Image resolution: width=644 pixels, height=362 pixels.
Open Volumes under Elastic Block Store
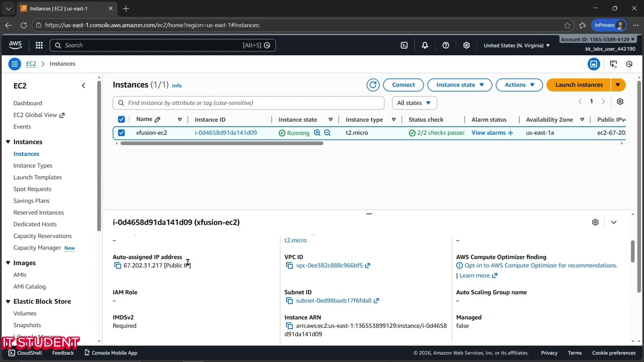(25, 313)
